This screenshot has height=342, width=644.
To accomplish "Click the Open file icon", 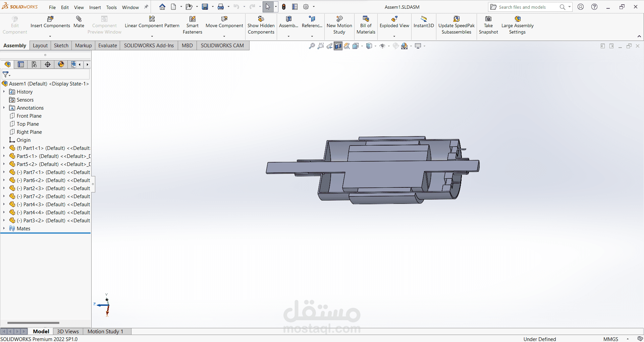I will (x=189, y=7).
